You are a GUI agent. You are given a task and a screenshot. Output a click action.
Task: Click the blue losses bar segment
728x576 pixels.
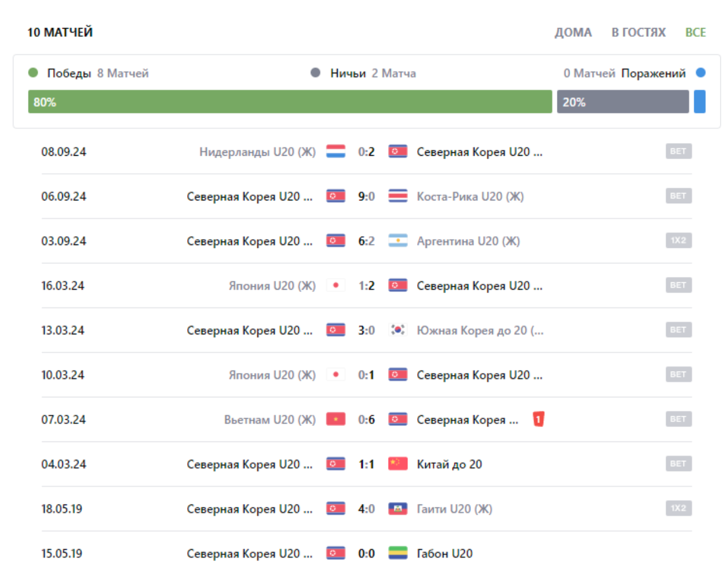click(699, 102)
